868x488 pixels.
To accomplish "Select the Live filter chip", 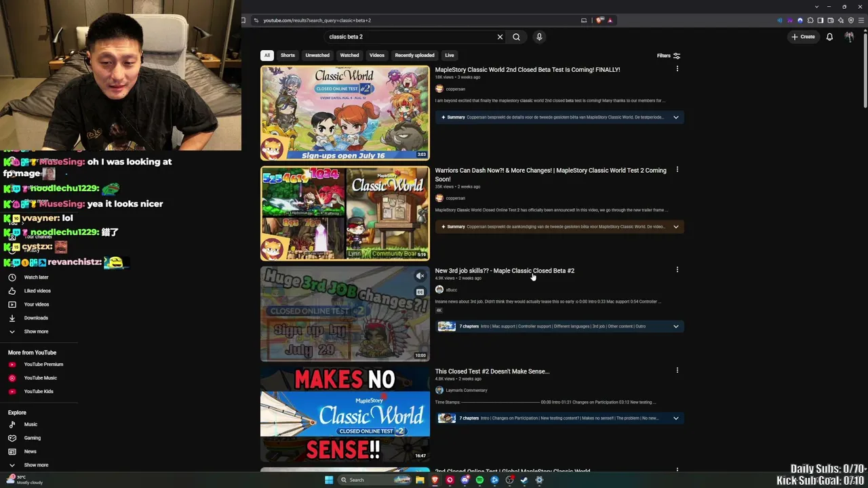I will pyautogui.click(x=450, y=55).
